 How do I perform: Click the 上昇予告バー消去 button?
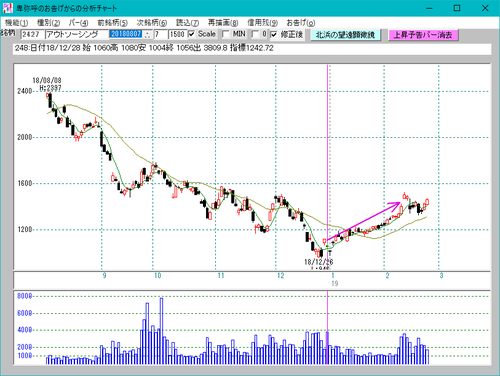point(423,35)
